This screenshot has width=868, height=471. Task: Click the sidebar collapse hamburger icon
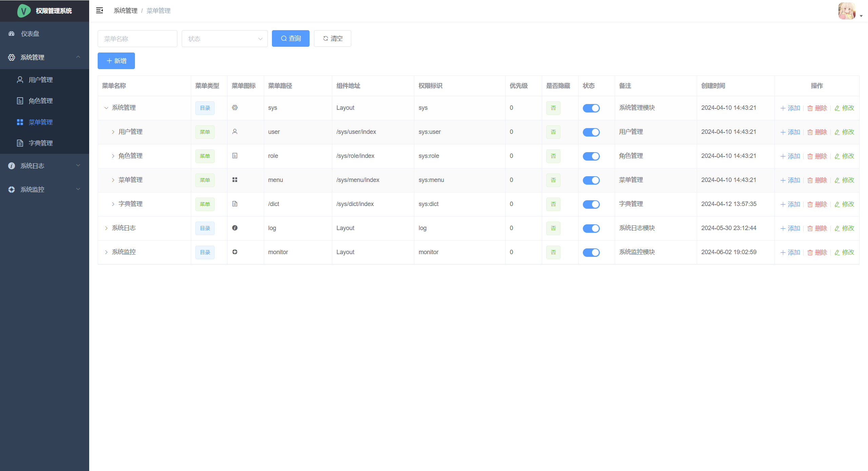coord(99,11)
